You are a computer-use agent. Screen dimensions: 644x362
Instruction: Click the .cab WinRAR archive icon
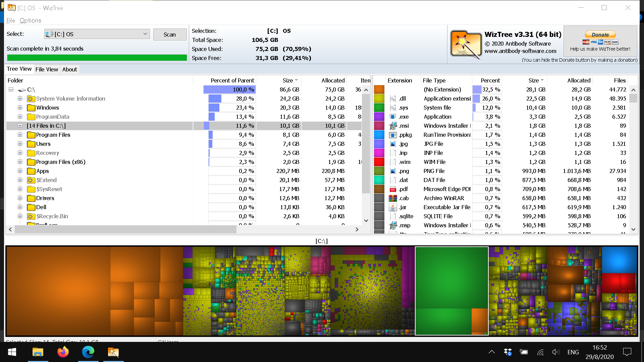coord(393,198)
